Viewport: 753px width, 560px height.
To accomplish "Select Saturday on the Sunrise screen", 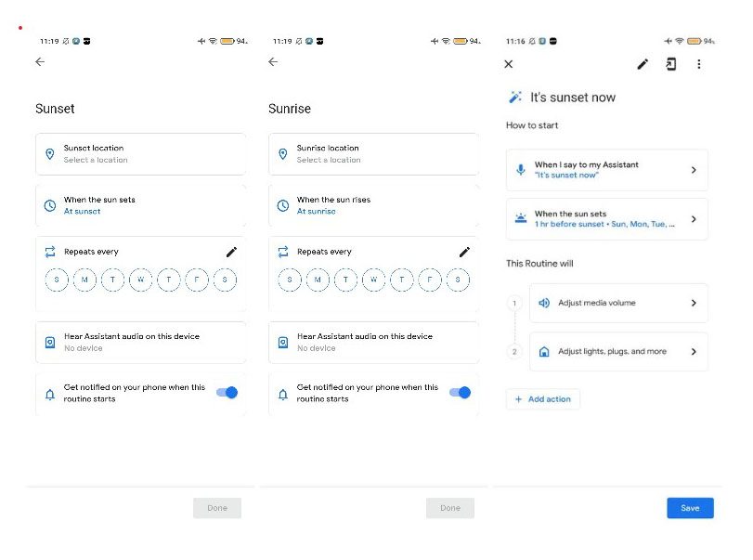I will 458,280.
